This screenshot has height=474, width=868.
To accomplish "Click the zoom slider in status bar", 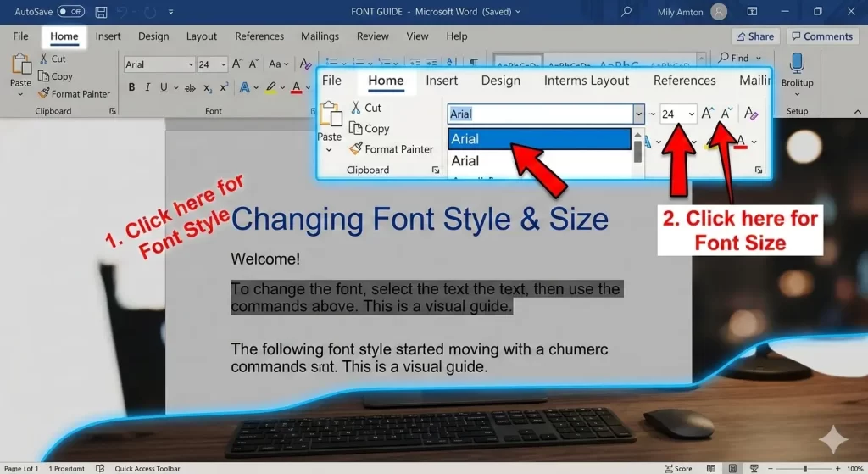I will 805,468.
